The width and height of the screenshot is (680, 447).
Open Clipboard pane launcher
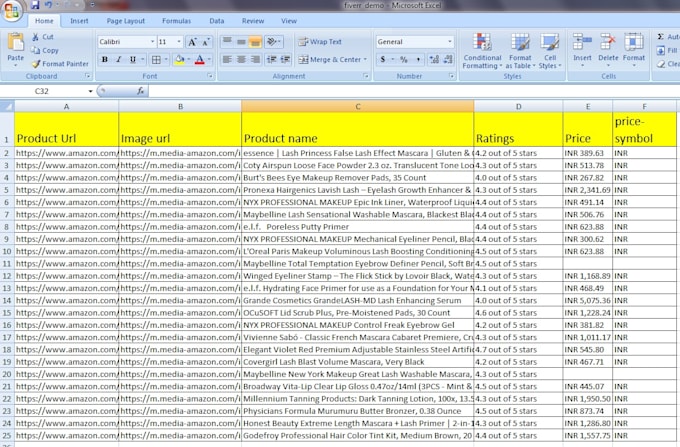point(88,76)
